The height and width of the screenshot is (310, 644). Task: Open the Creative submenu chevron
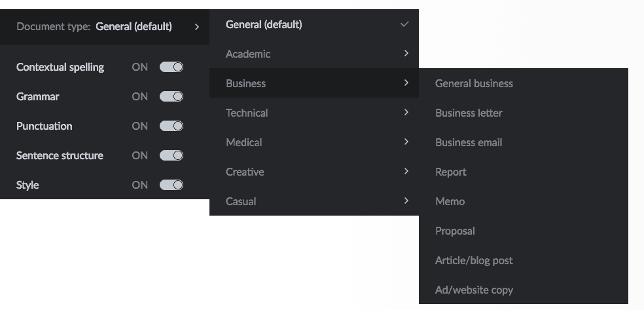coord(406,172)
